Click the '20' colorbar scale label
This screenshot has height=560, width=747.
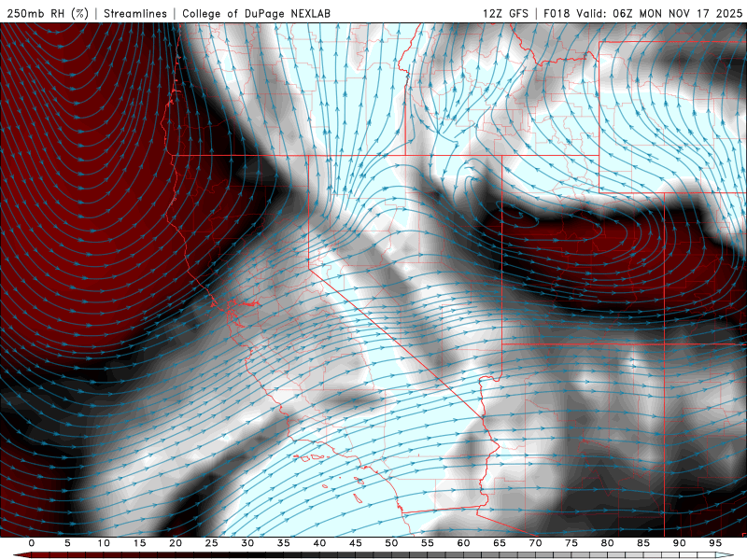[176, 543]
